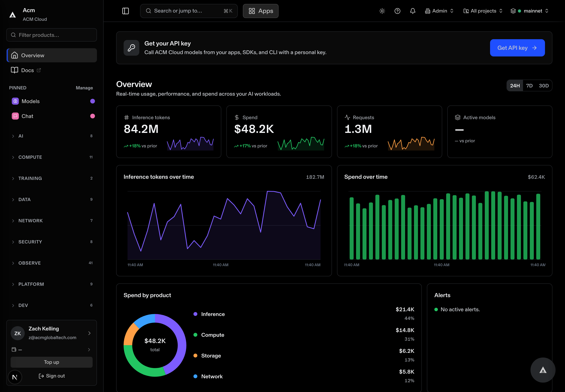Click the Sign out arrow icon
The image size is (565, 392).
(41, 376)
